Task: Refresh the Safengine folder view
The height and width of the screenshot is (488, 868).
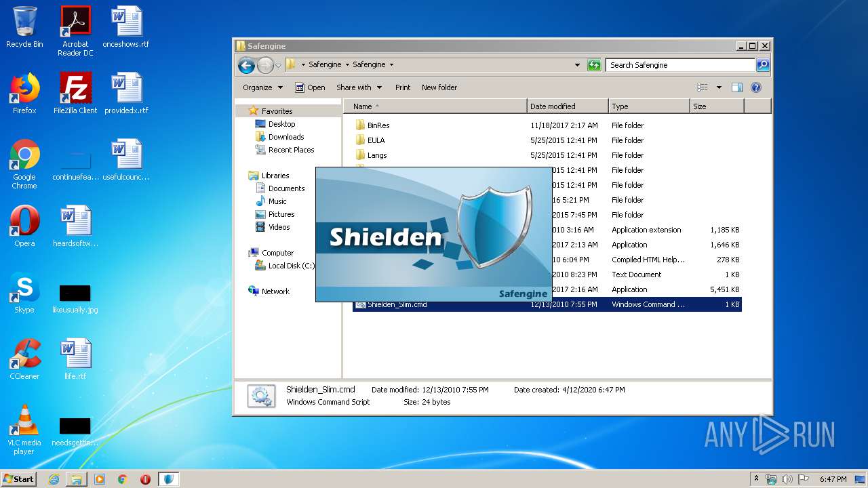Action: (x=594, y=65)
